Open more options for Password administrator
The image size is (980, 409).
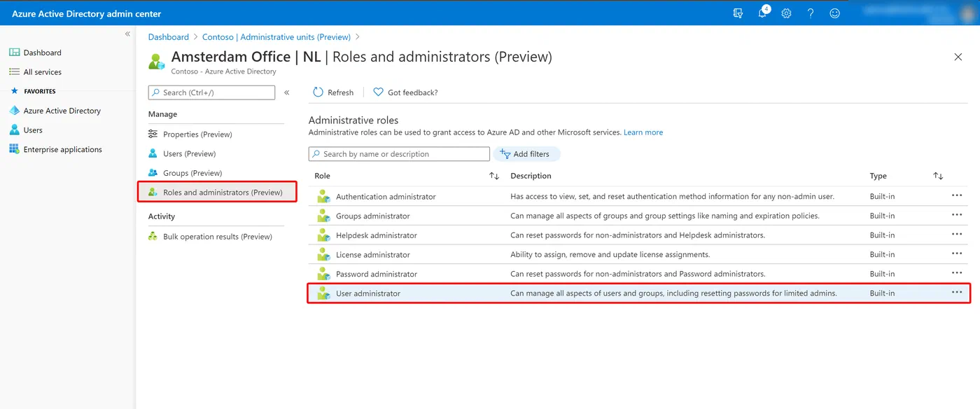(957, 273)
